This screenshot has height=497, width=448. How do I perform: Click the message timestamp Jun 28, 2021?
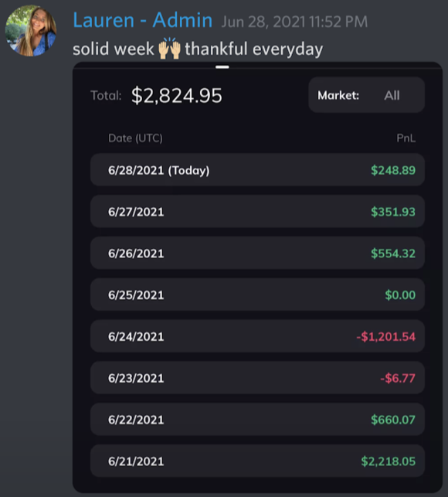pos(294,22)
